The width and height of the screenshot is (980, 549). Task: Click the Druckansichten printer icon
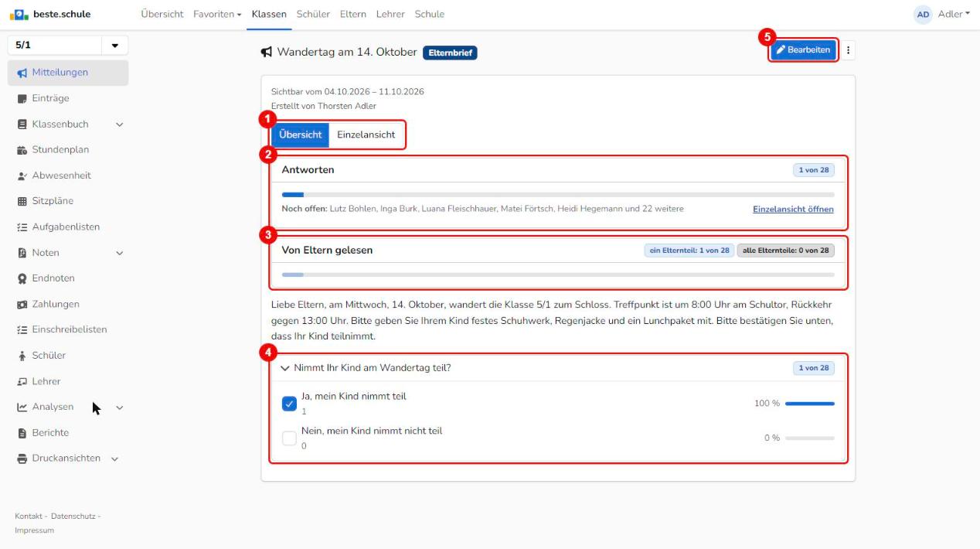click(22, 459)
